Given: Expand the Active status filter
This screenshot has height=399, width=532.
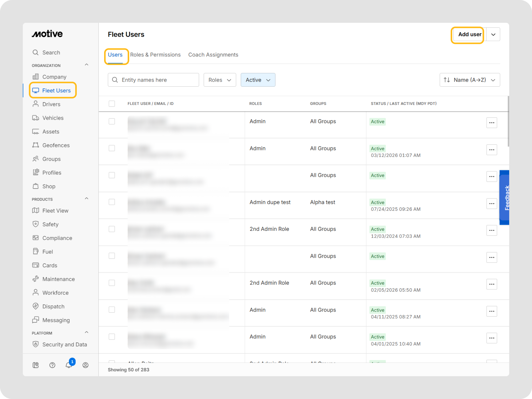Looking at the screenshot, I should click(x=258, y=80).
